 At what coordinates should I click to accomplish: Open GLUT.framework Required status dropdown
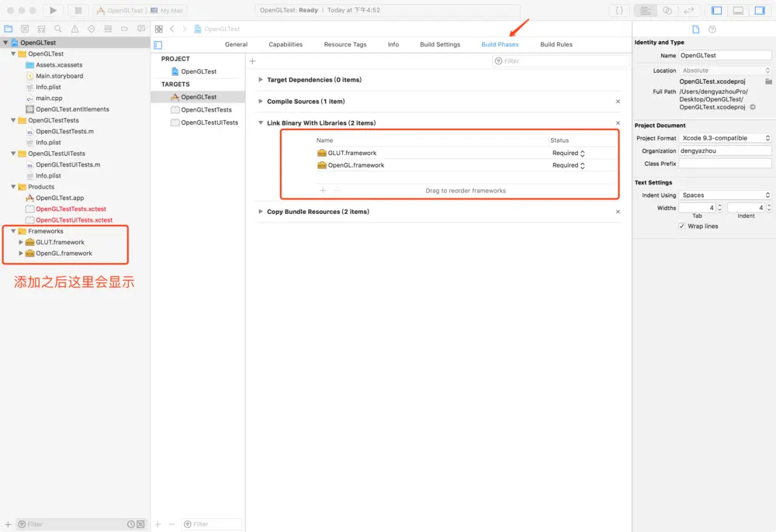[x=568, y=153]
